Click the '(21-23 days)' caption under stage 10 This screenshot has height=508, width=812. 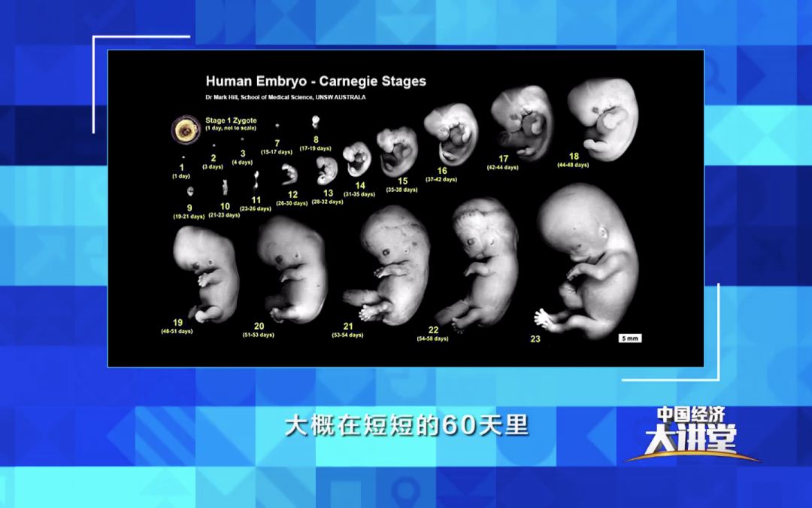click(224, 215)
